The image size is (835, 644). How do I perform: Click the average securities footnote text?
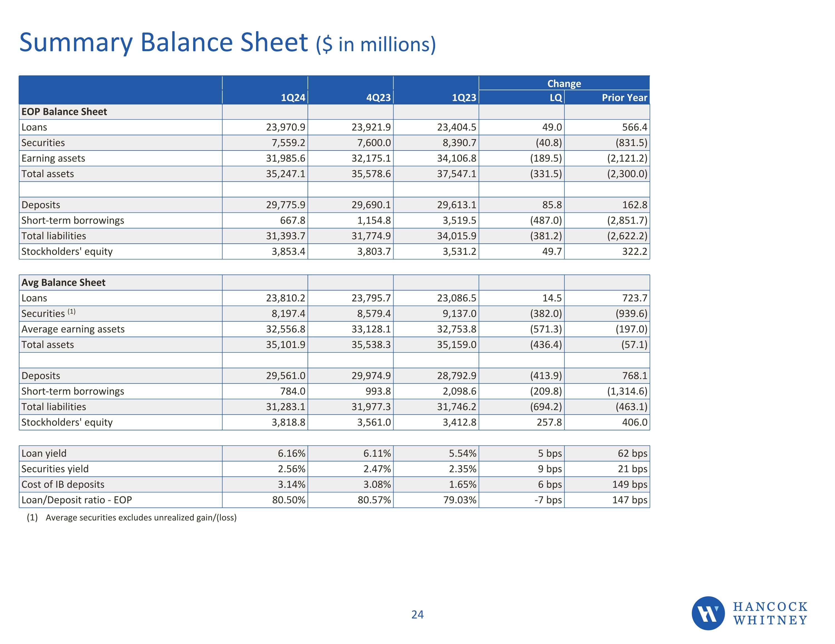pyautogui.click(x=141, y=517)
